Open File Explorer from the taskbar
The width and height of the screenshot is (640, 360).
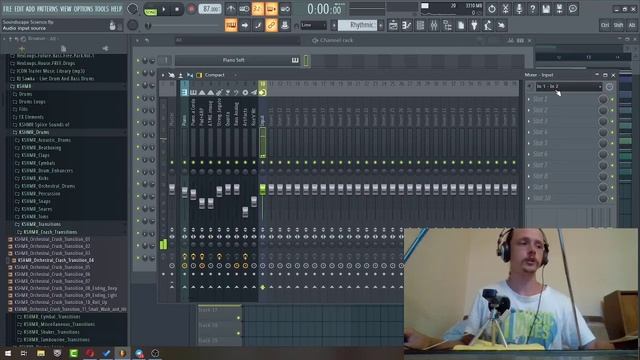[x=41, y=353]
